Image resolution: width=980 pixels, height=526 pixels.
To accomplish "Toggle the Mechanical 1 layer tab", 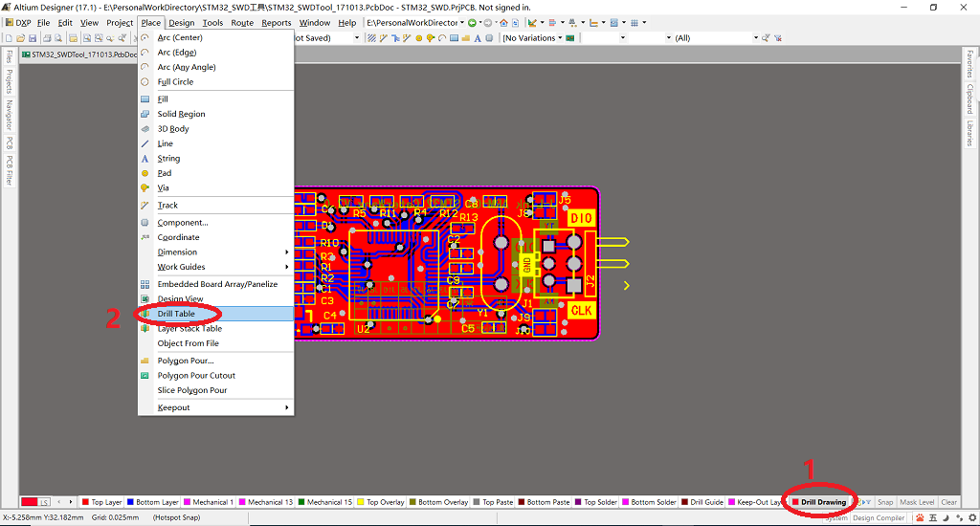I will click(209, 502).
